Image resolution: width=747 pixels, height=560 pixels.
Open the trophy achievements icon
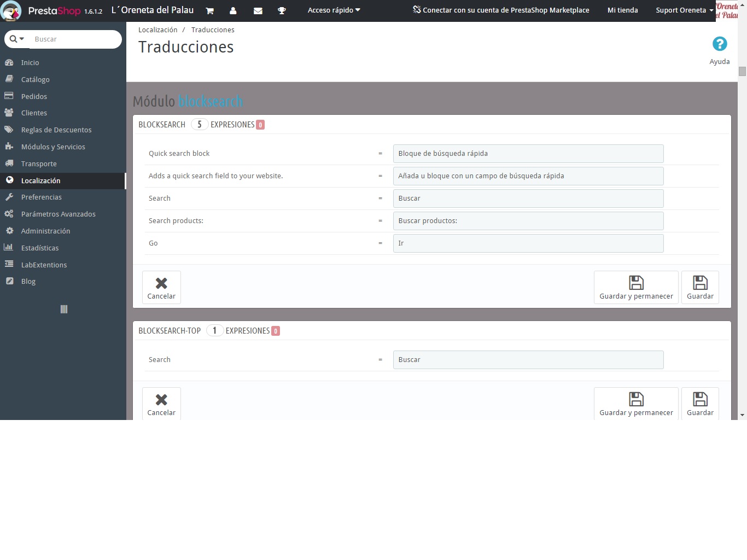click(x=282, y=10)
